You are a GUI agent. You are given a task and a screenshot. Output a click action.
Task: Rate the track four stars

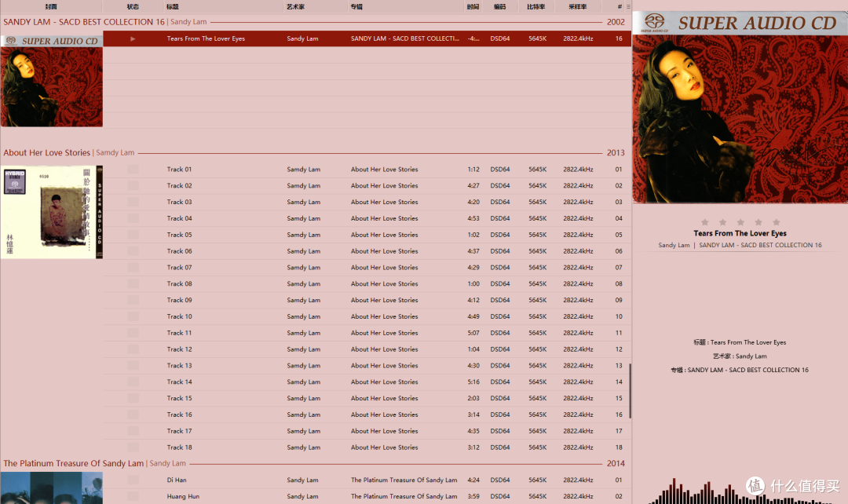pyautogui.click(x=758, y=222)
